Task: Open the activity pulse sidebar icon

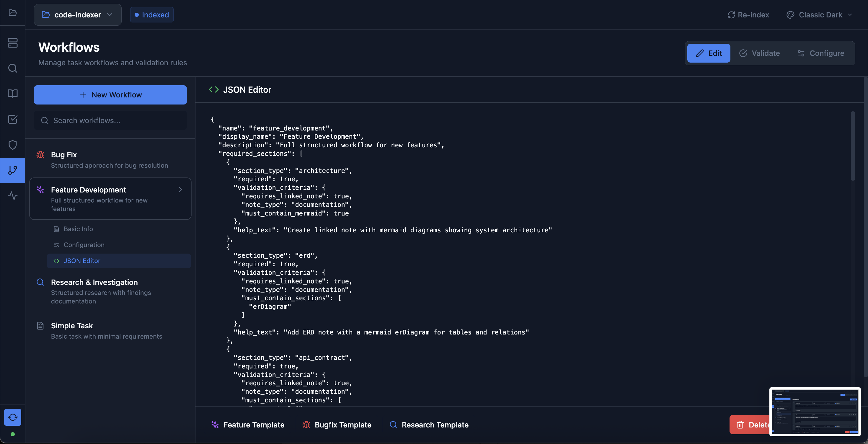Action: coord(12,196)
